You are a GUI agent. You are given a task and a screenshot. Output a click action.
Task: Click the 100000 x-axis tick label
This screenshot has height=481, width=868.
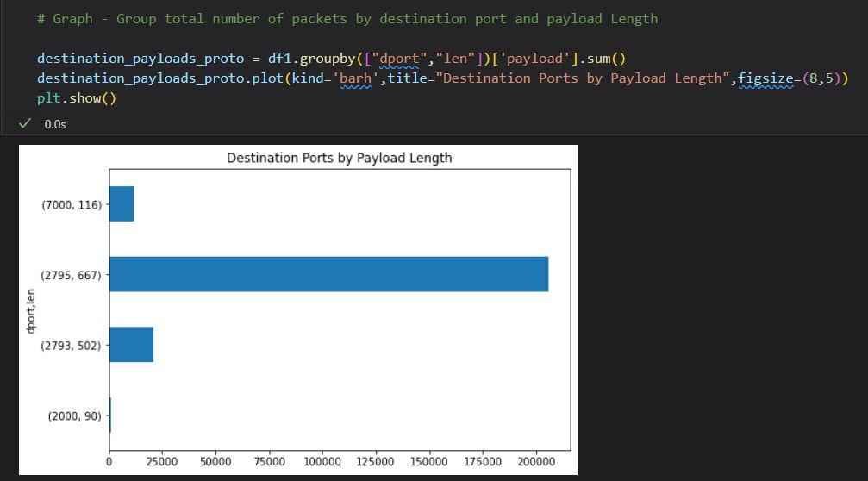(x=322, y=462)
